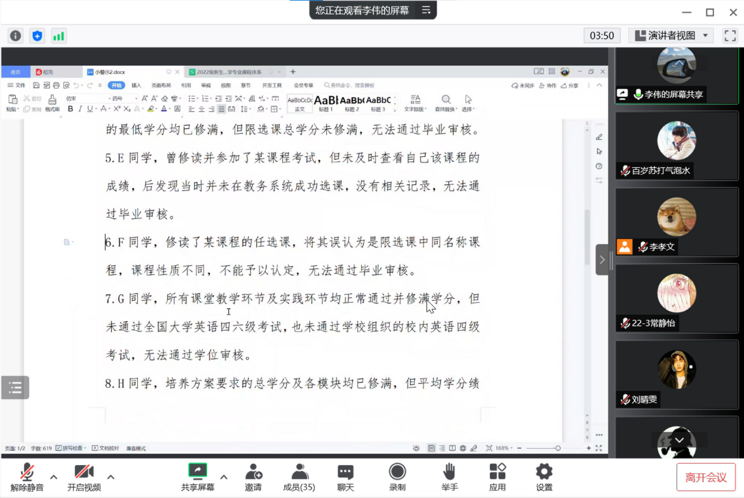Screen dimensions: 744x498
Task: Open the 应用 apps icon
Action: pos(497,472)
